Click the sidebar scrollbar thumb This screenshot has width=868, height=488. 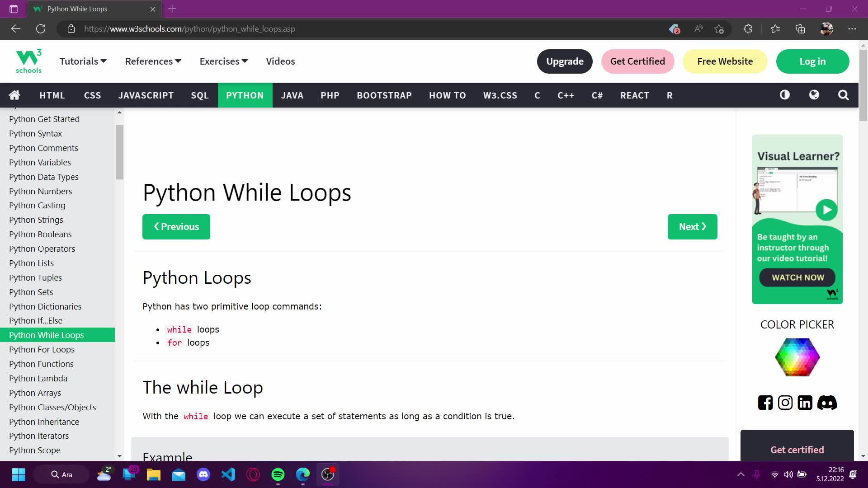pyautogui.click(x=119, y=152)
